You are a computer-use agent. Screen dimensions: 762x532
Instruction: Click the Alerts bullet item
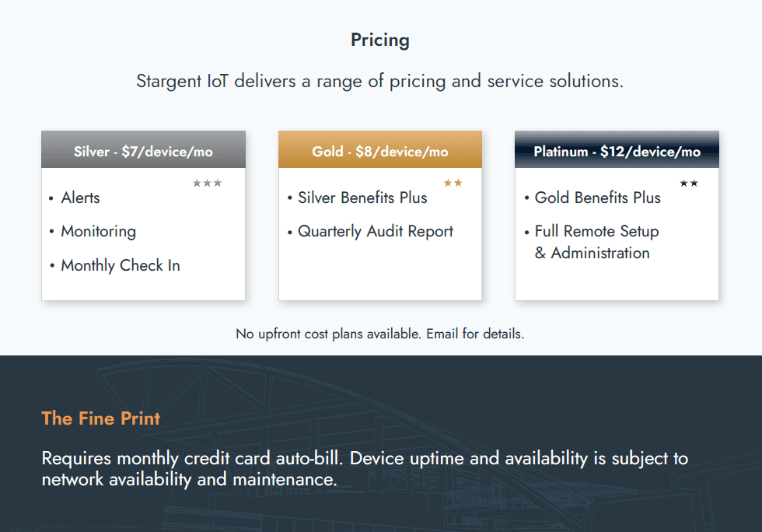pos(81,198)
